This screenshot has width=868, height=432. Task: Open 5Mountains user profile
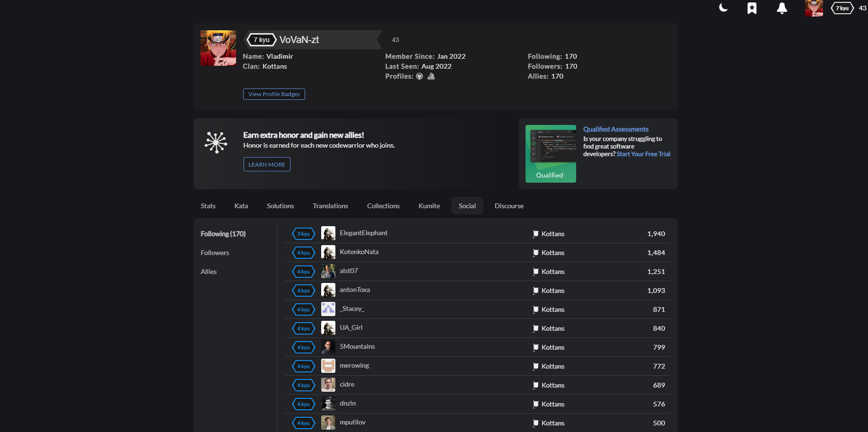[x=357, y=346]
